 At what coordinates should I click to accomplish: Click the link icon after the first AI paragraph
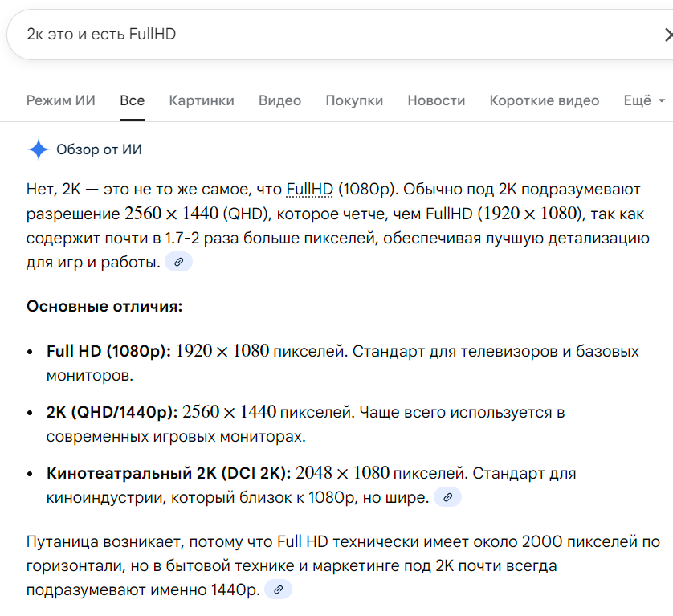click(x=178, y=262)
